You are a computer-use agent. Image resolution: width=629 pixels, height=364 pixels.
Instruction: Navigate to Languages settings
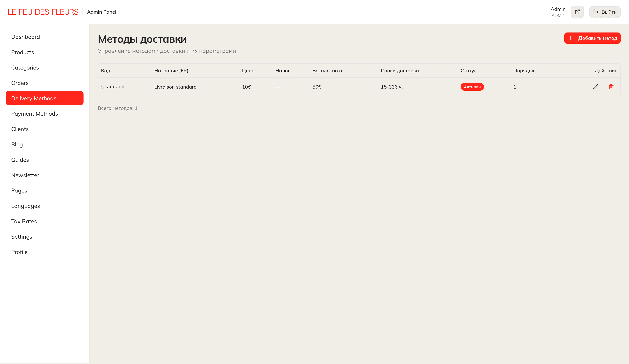point(26,206)
